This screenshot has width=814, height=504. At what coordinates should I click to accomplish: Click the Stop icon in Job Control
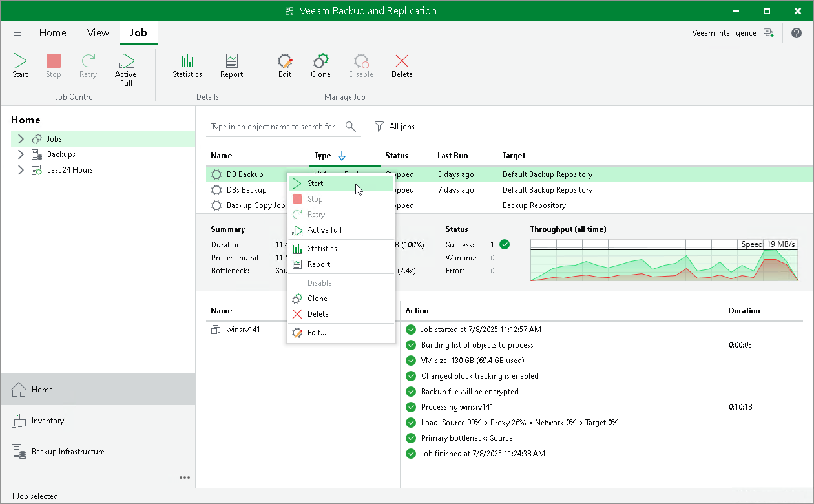53,65
